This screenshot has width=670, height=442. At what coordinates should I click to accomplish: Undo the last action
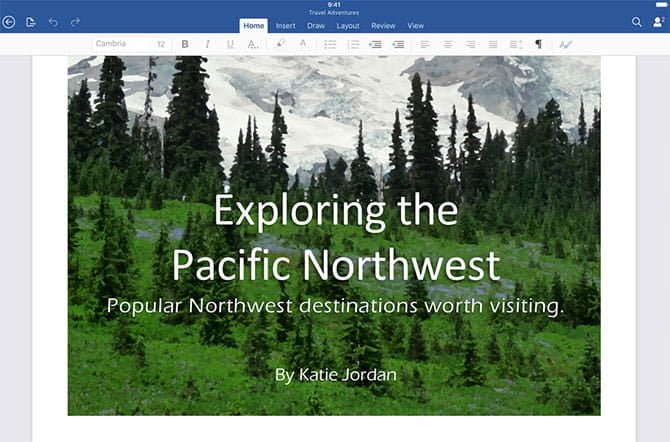pyautogui.click(x=53, y=22)
